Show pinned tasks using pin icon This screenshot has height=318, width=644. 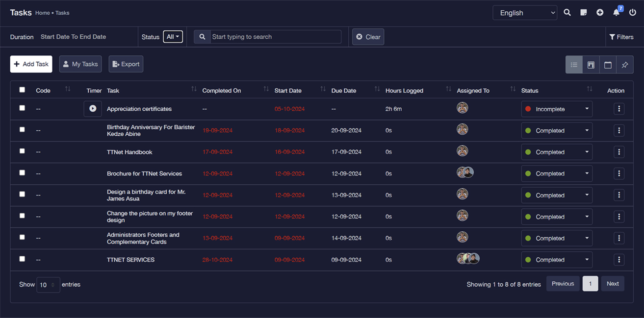pyautogui.click(x=624, y=65)
